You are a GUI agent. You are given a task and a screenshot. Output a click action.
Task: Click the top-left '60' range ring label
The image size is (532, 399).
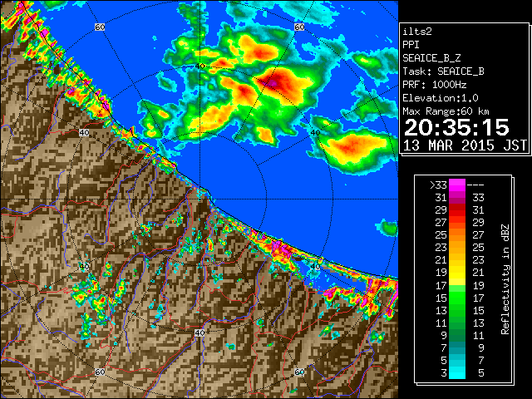(x=100, y=27)
